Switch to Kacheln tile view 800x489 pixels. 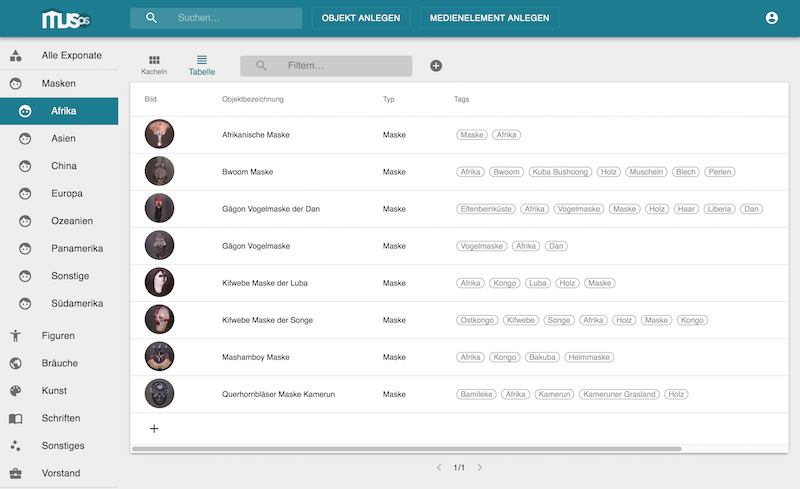154,65
